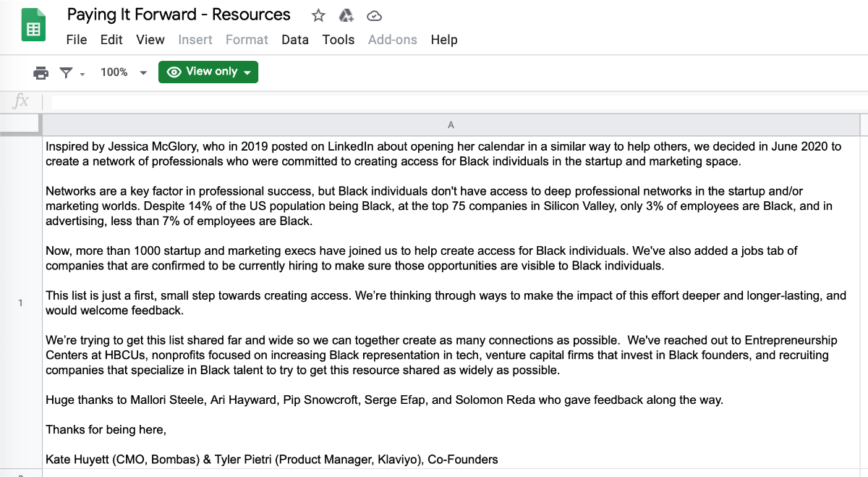Click the 'Huge thanks to Mallori Steele' line

point(384,400)
